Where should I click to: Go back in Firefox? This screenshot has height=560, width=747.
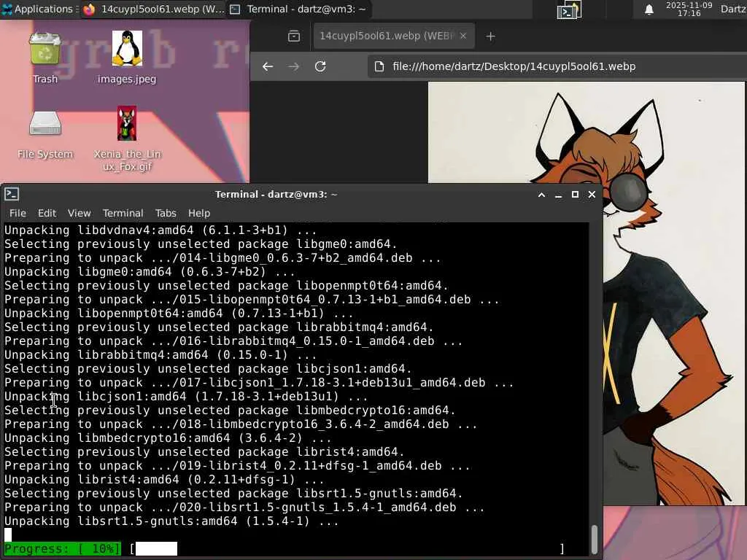point(268,66)
